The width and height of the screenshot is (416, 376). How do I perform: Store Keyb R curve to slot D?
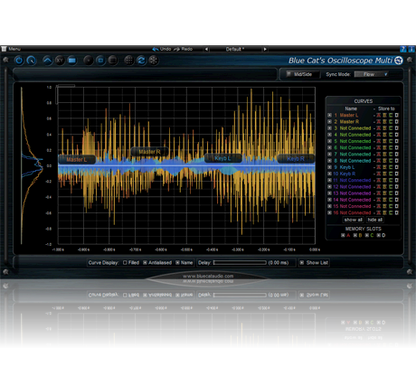coord(397,174)
